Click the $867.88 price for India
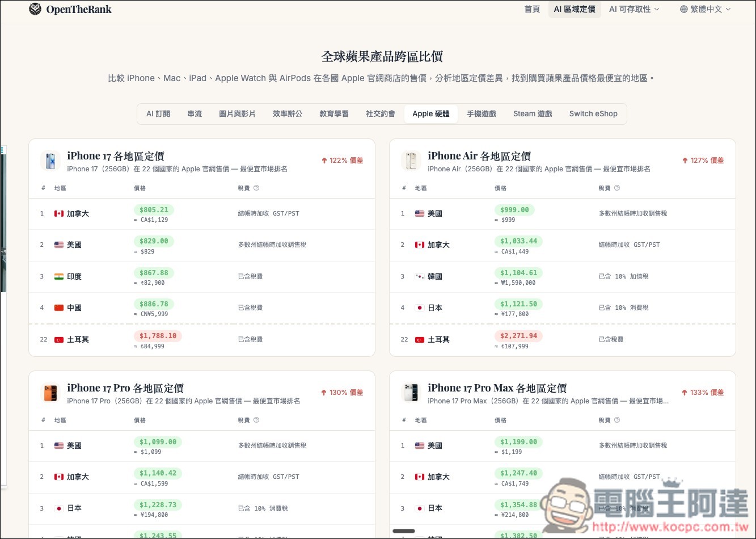Screen dimensions: 756x539 [154, 273]
